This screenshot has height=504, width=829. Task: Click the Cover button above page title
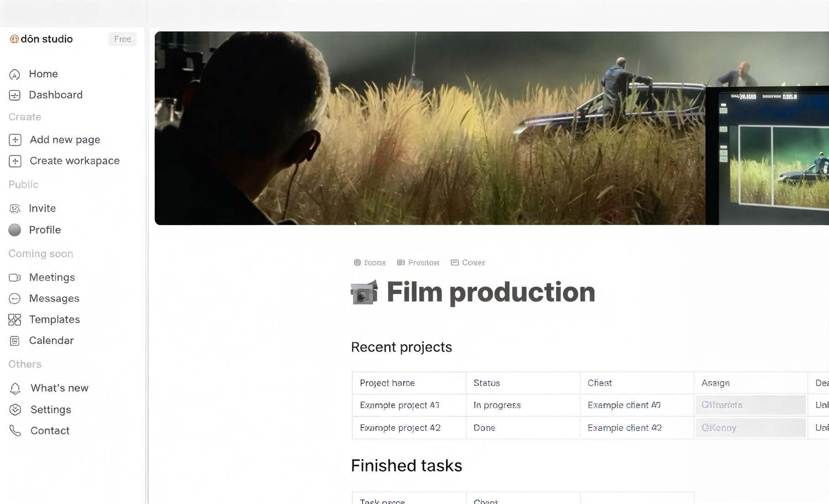tap(468, 262)
